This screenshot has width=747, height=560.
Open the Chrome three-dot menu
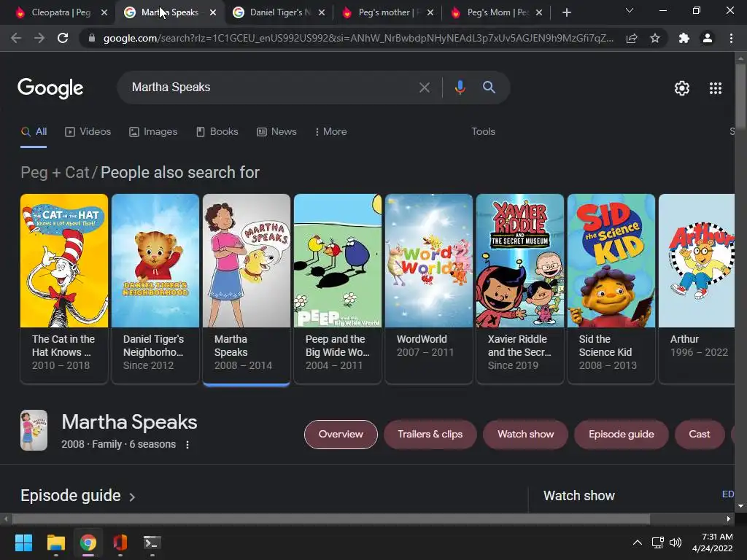tap(731, 38)
